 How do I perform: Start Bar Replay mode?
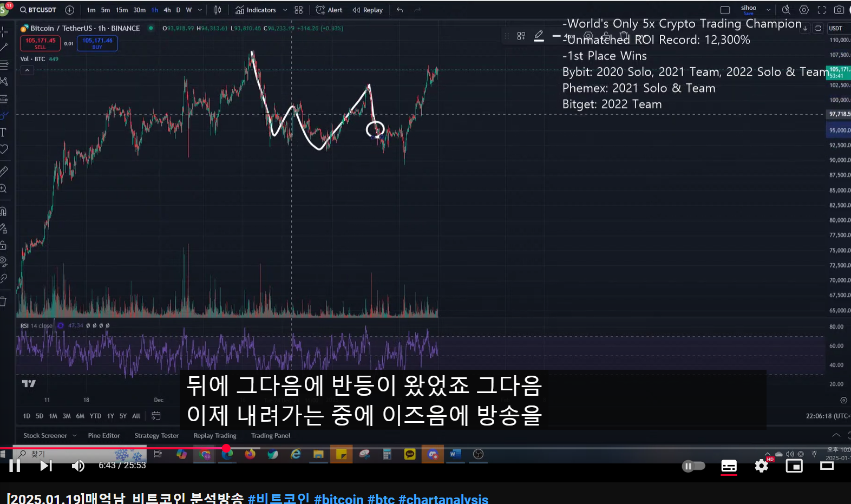[368, 10]
